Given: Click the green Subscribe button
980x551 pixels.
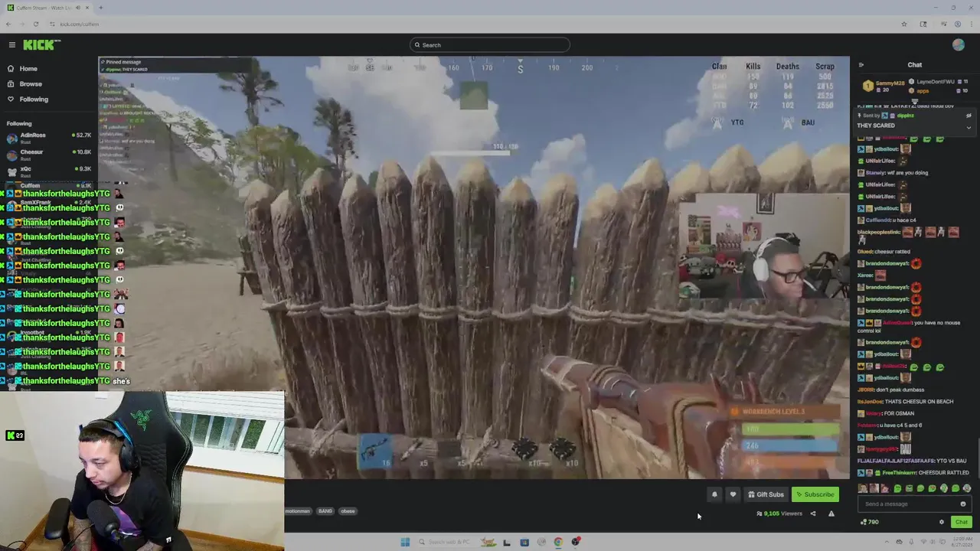Looking at the screenshot, I should [815, 494].
